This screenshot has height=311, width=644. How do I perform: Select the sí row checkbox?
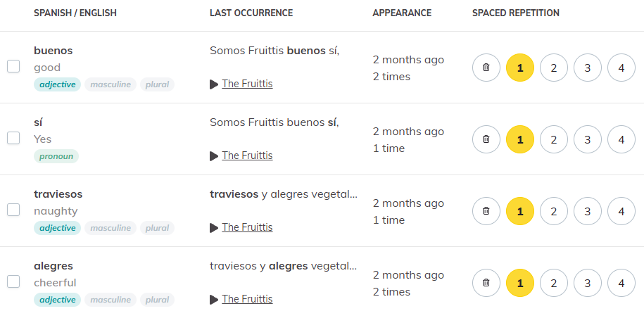click(13, 138)
